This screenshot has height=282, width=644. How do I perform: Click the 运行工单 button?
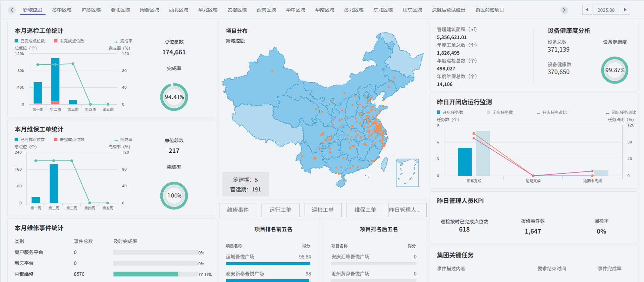(x=280, y=210)
